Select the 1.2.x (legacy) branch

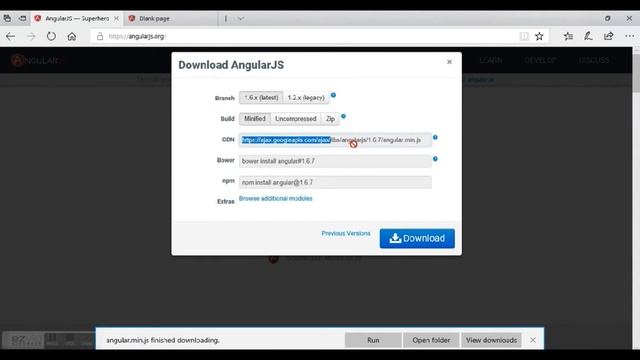[306, 98]
